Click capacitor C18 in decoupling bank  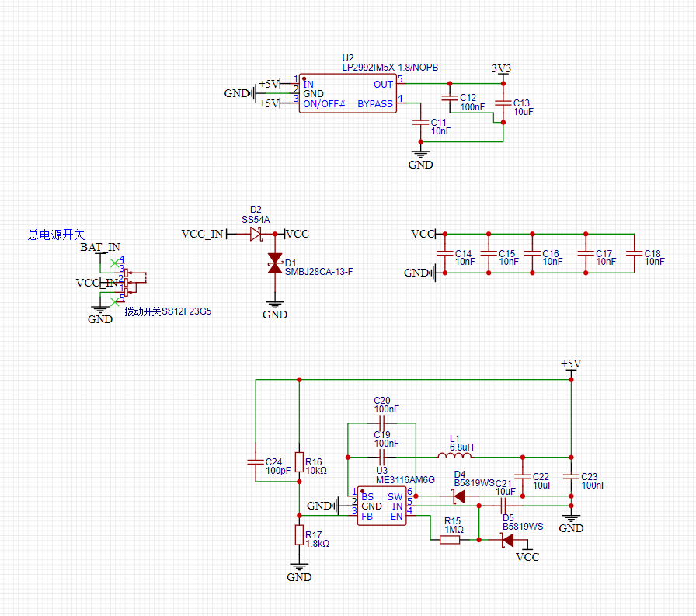633,253
